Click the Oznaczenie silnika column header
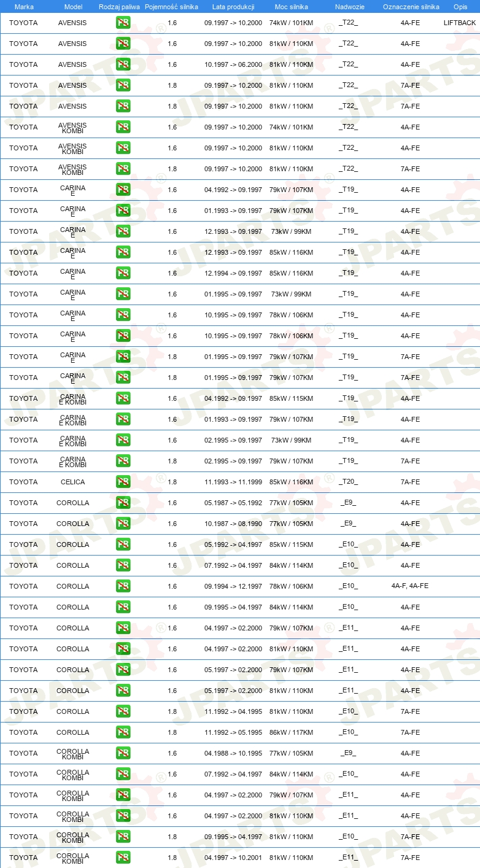 coord(411,7)
